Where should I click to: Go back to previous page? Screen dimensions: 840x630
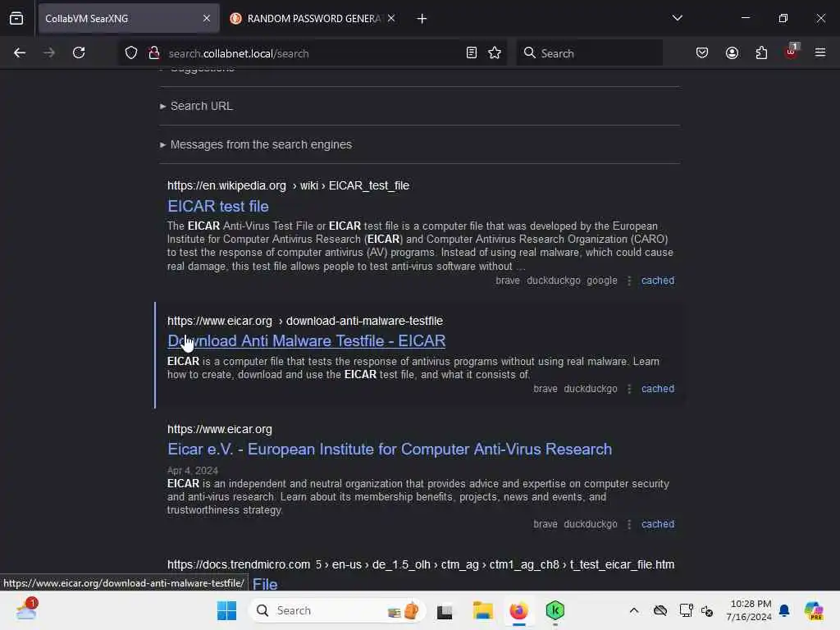[x=20, y=52]
